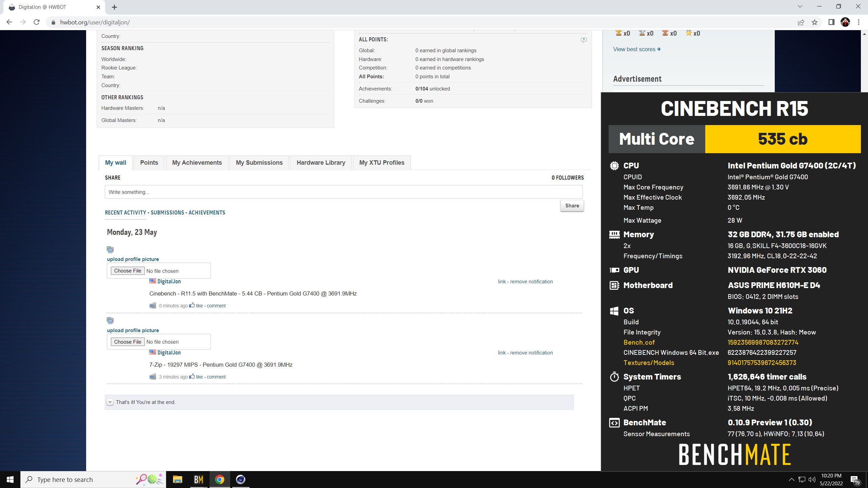
Task: Go back in browser history
Action: 9,22
